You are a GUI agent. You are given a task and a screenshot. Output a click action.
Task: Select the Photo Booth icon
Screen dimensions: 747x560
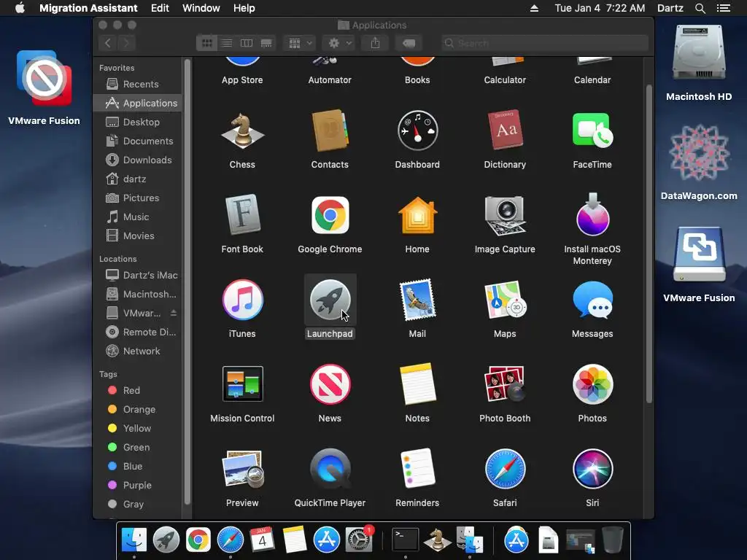click(x=505, y=384)
